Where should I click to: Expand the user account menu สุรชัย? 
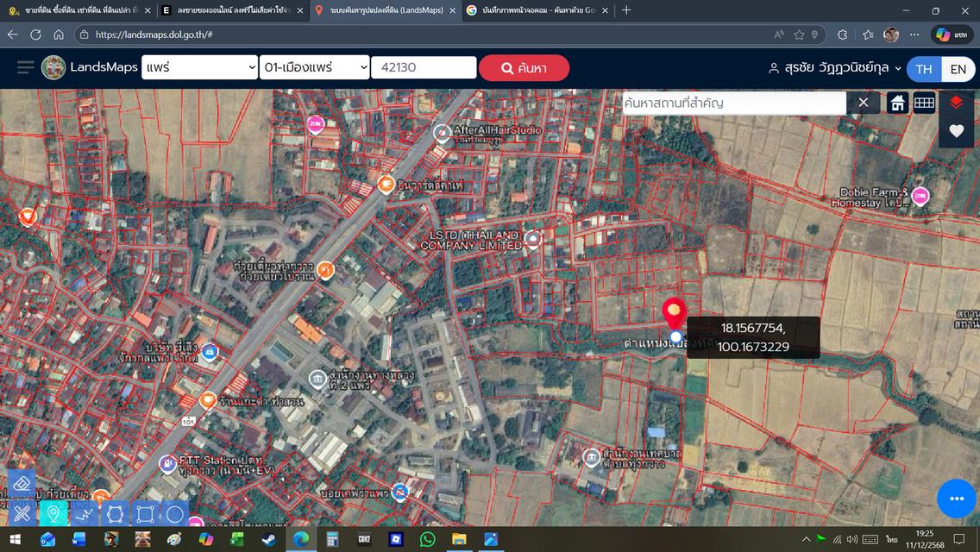coord(834,68)
